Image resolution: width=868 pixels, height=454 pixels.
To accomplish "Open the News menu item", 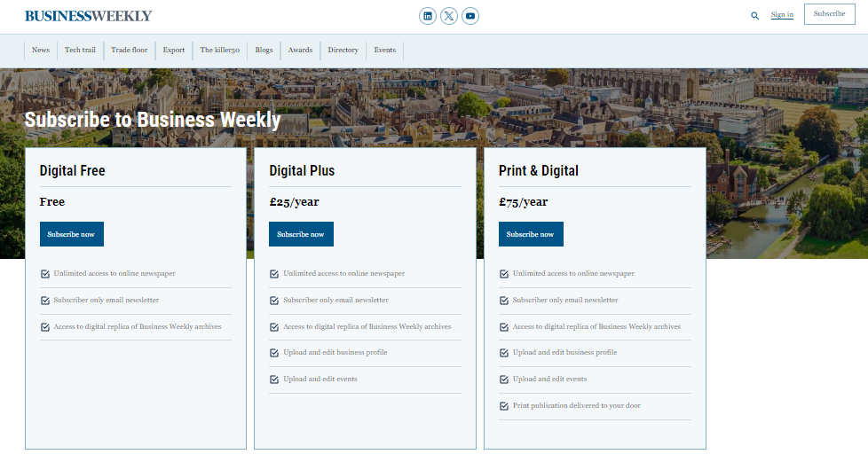I will (x=41, y=50).
